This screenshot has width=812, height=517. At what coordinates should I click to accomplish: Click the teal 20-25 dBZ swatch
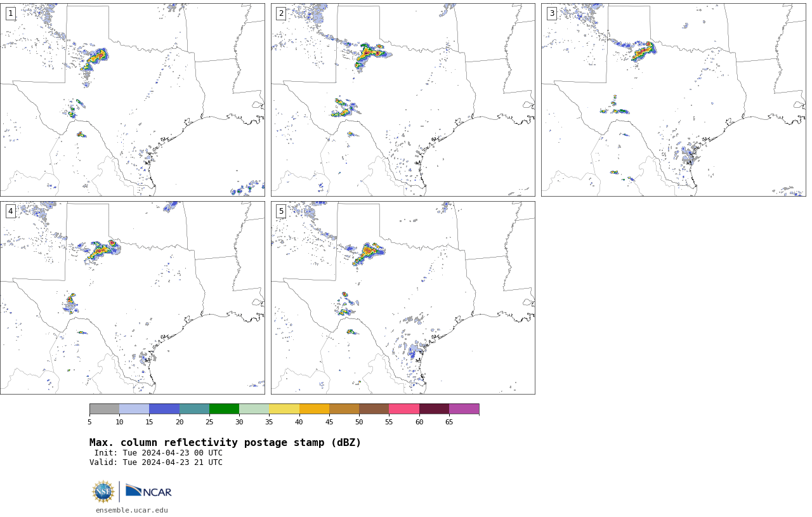pos(194,409)
